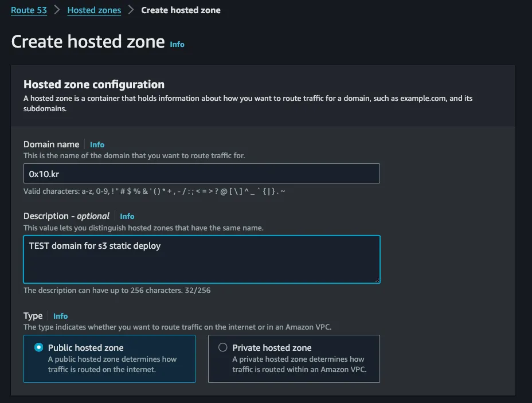
Task: Click the Create hosted zone page title
Action: tap(88, 42)
